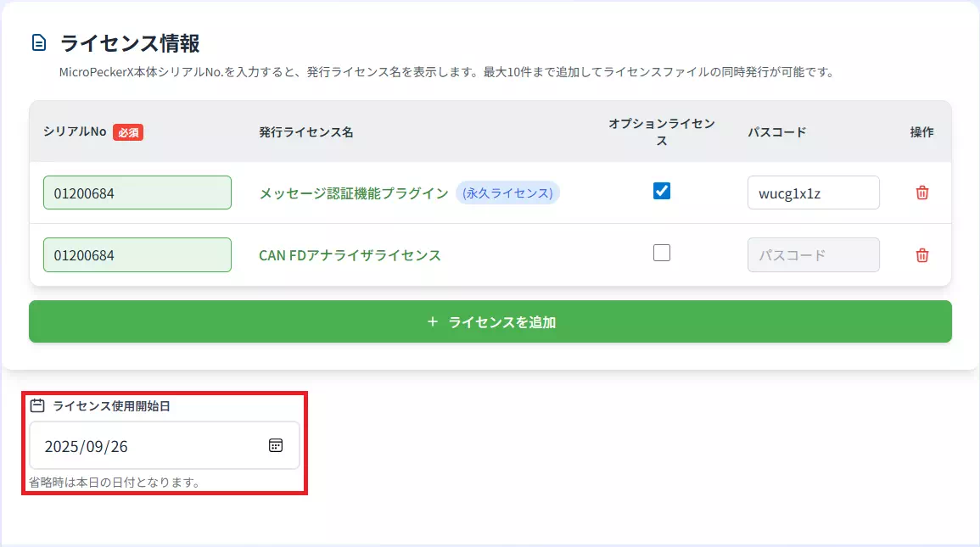The width and height of the screenshot is (980, 547).
Task: Click the second row serial number input
Action: [x=137, y=254]
